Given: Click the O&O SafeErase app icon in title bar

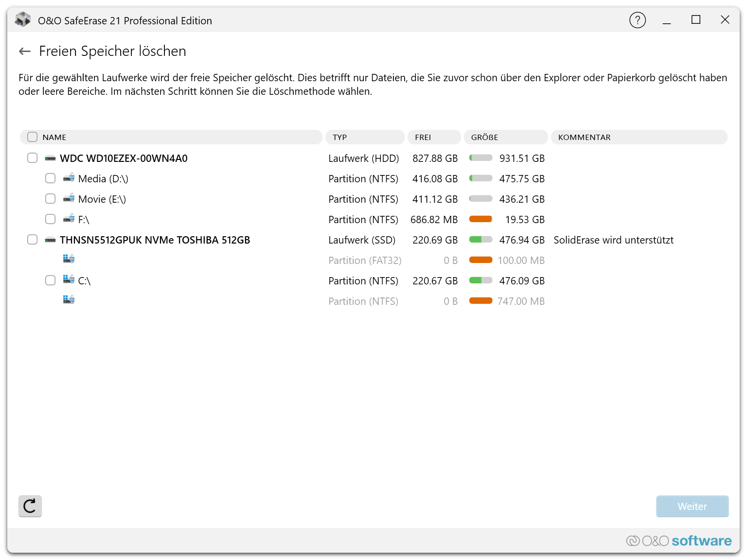Looking at the screenshot, I should click(23, 20).
